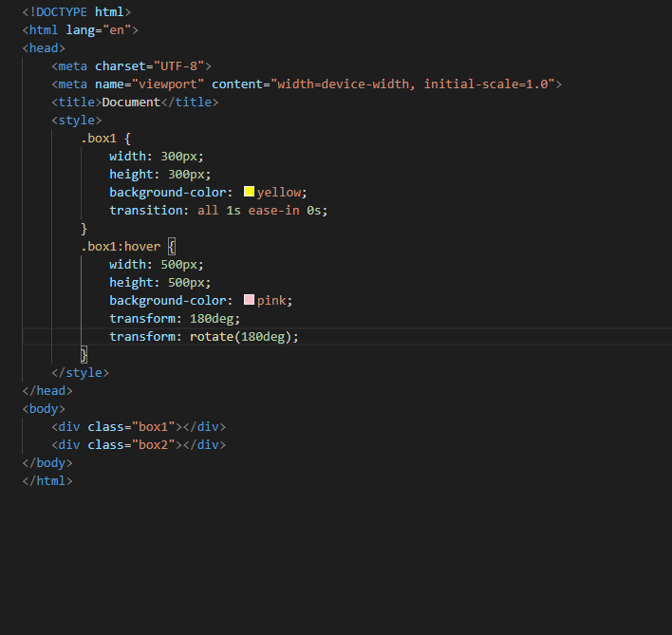Click the closing </body> tag

tap(47, 463)
